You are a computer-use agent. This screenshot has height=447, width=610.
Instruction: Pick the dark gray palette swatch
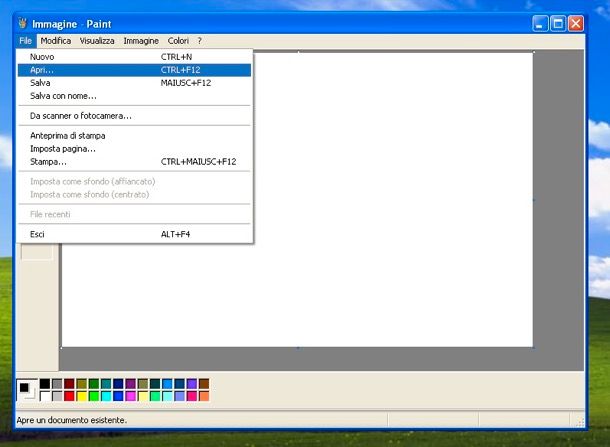(57, 384)
